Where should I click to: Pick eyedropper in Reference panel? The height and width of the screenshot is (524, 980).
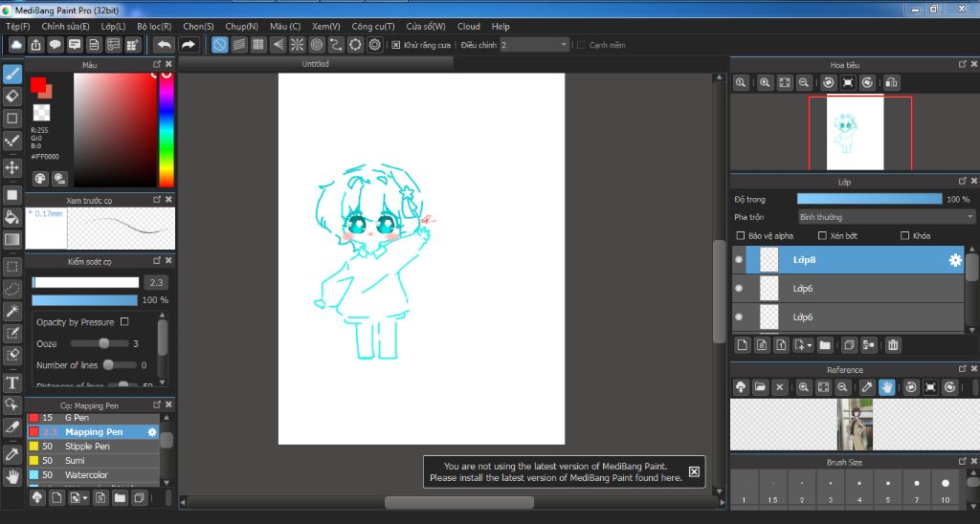867,387
